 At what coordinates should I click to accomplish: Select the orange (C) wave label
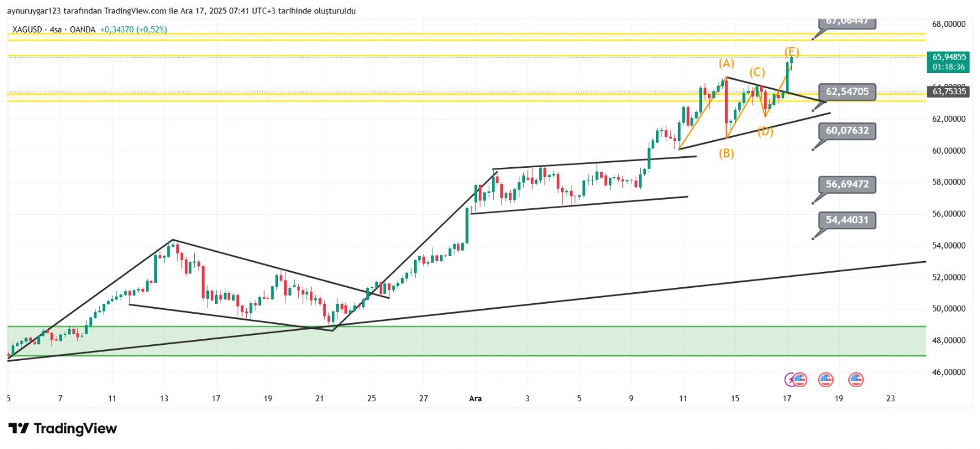[757, 72]
